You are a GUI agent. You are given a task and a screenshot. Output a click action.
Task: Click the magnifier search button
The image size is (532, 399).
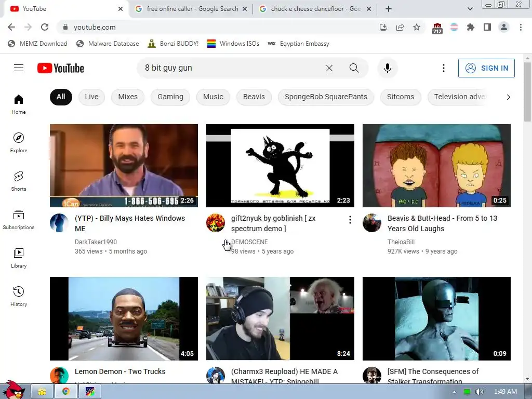point(354,68)
